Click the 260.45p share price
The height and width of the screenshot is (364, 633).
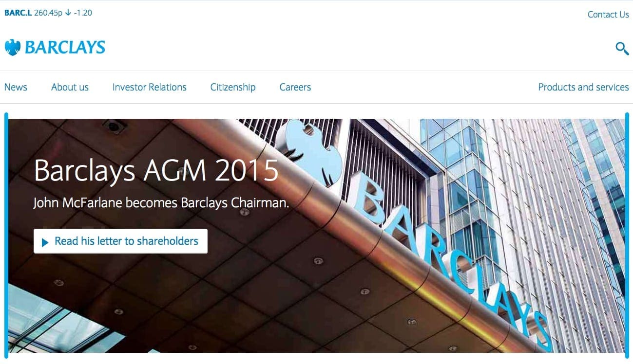48,13
